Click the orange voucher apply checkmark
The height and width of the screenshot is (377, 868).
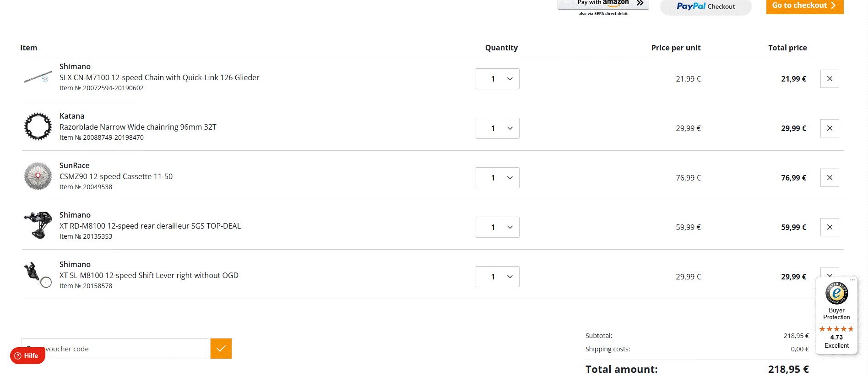[x=221, y=349]
